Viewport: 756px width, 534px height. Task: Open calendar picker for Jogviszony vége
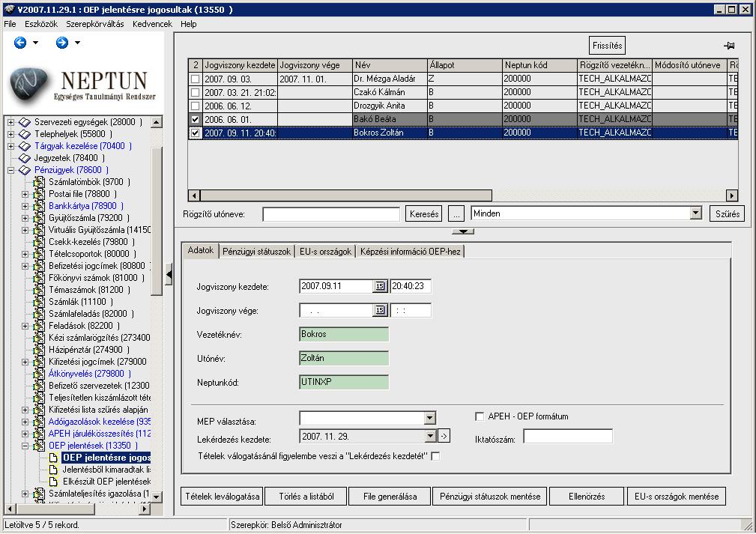tap(380, 310)
